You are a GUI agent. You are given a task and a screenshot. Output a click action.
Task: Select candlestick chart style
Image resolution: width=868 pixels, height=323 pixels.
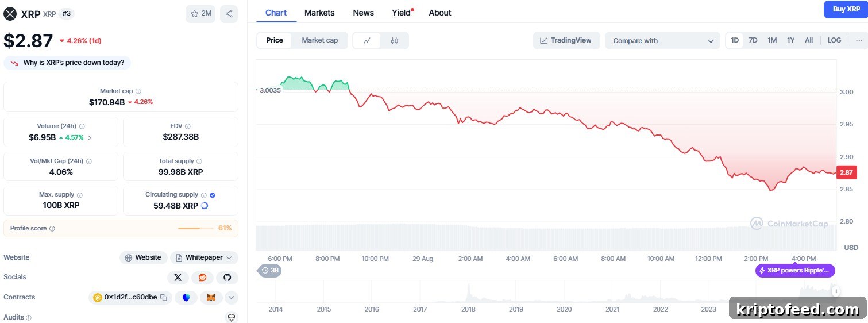pyautogui.click(x=394, y=40)
